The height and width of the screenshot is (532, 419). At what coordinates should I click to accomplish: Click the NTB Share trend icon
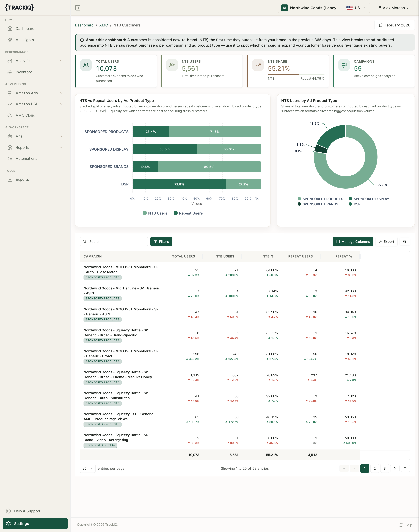[x=258, y=65]
